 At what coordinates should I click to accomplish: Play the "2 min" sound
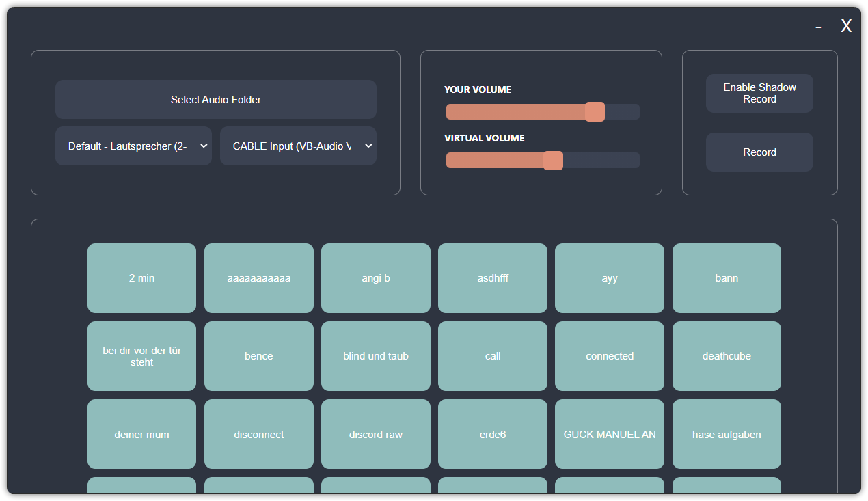141,278
